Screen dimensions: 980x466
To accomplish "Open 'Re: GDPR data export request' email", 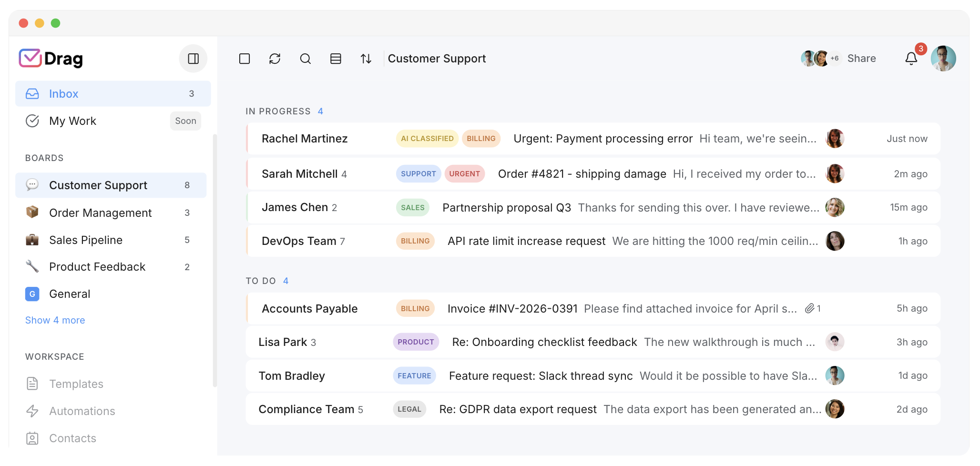I will coord(518,409).
